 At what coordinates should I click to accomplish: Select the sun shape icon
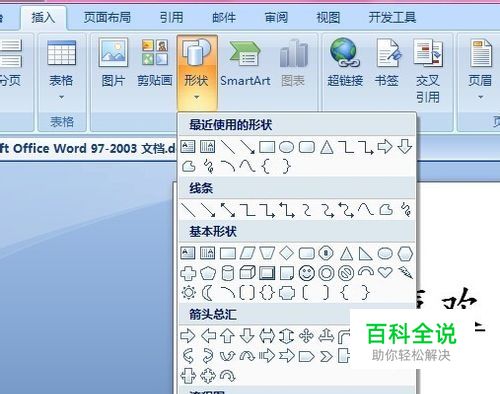coord(188,293)
